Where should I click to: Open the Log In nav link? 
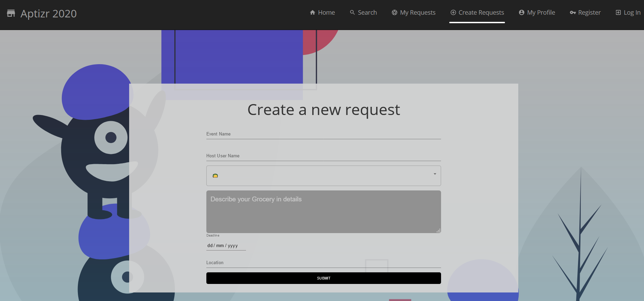(x=628, y=13)
